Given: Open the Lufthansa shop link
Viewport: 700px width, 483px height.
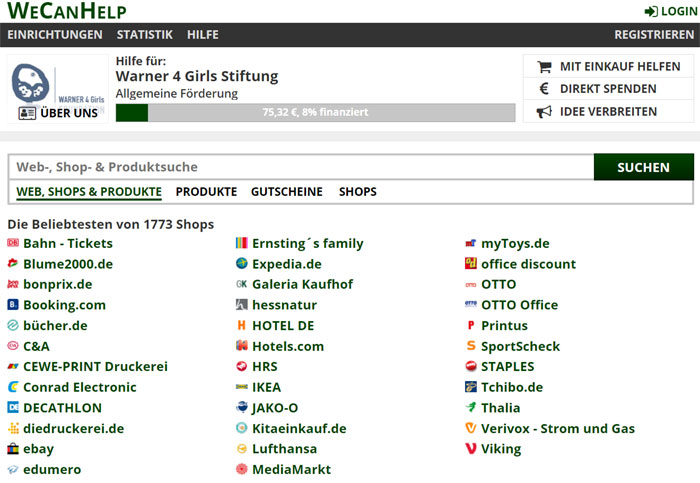Looking at the screenshot, I should pos(284,449).
